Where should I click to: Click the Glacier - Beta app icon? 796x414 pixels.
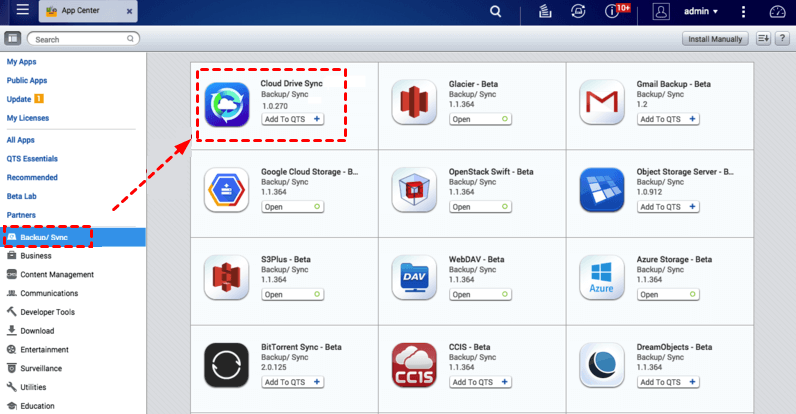point(414,102)
